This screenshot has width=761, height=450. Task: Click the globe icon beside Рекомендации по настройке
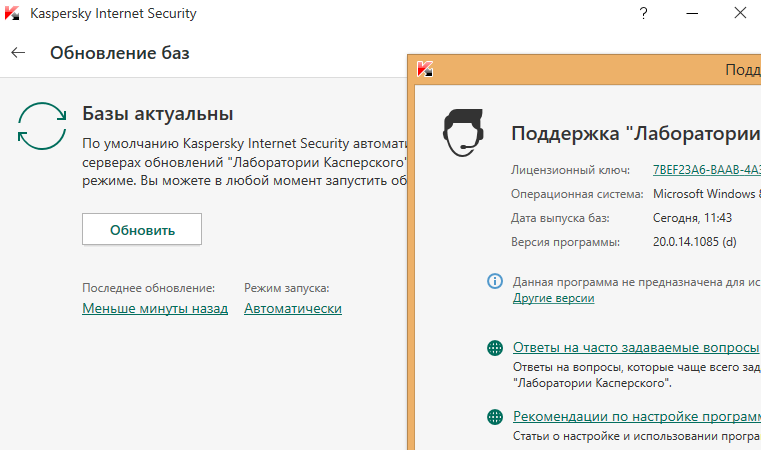coord(494,417)
